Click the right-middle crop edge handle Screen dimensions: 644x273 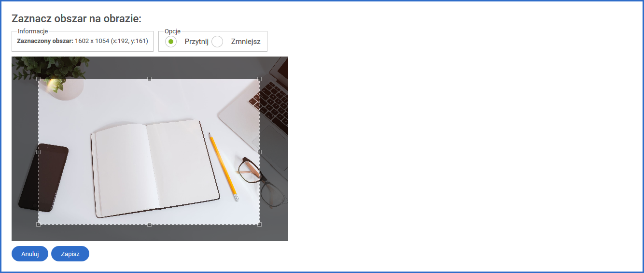(259, 152)
